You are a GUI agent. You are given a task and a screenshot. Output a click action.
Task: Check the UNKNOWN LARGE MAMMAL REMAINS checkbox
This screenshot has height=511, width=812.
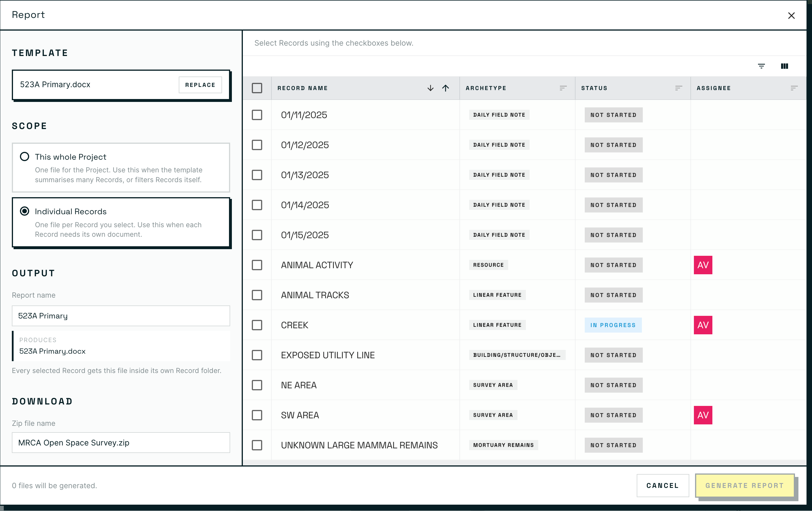(x=257, y=445)
